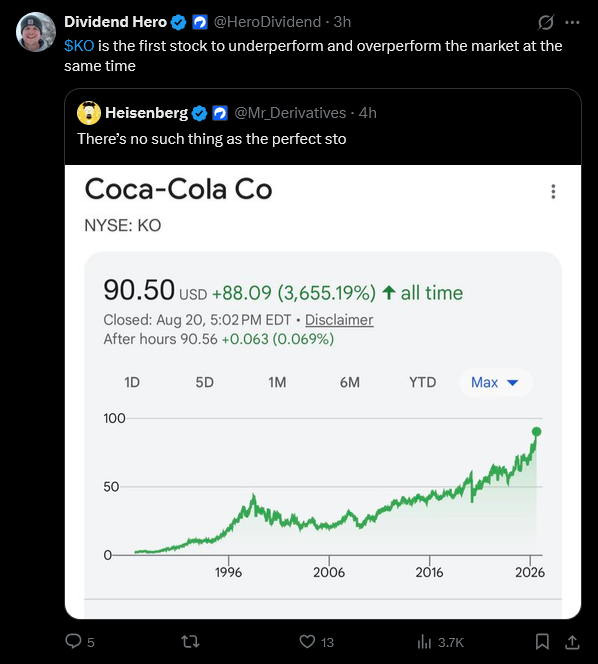Expand the Max range dropdown

coord(495,382)
